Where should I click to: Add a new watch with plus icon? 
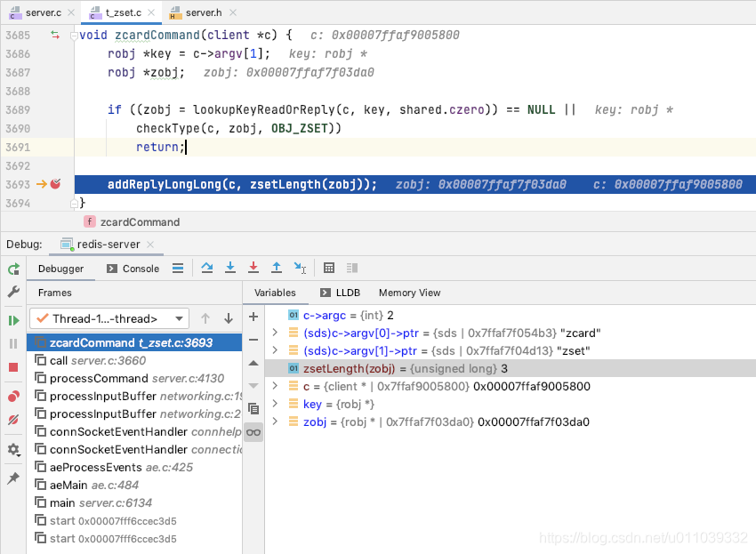click(x=253, y=317)
